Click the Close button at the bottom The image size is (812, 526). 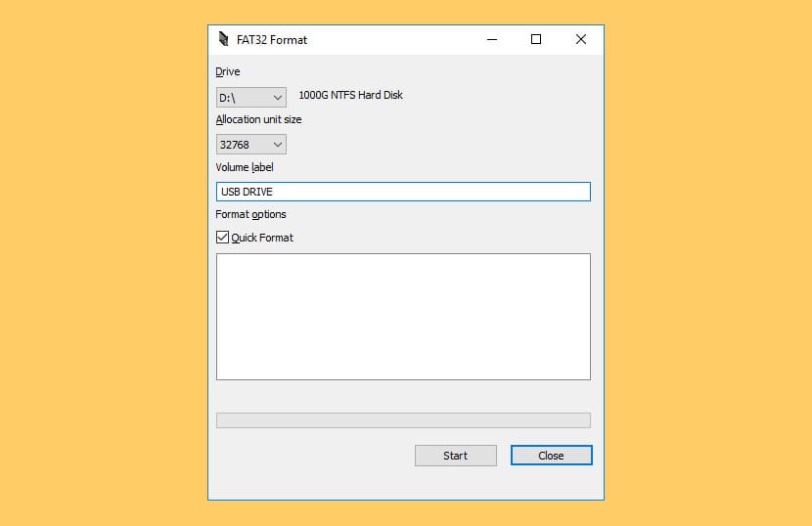click(x=552, y=456)
